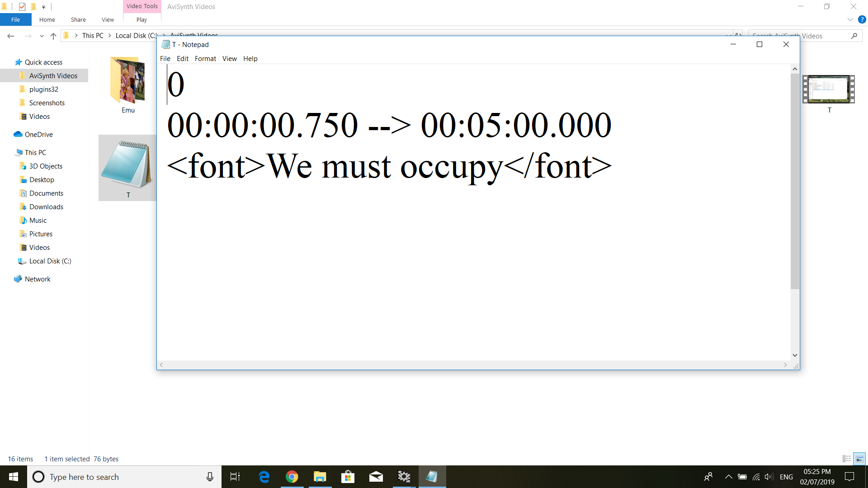Click the Notepad vertical scrollbar down arrow

[795, 355]
